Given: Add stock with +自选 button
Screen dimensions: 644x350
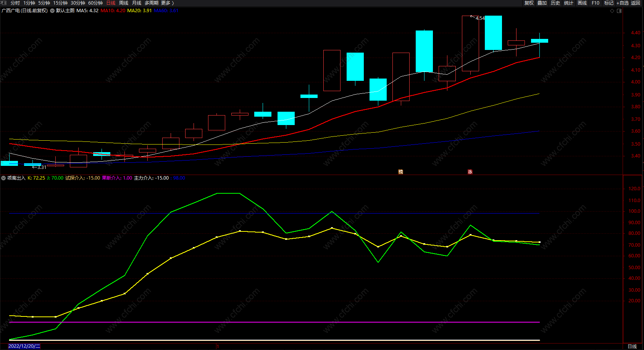Looking at the screenshot, I should coord(623,3).
